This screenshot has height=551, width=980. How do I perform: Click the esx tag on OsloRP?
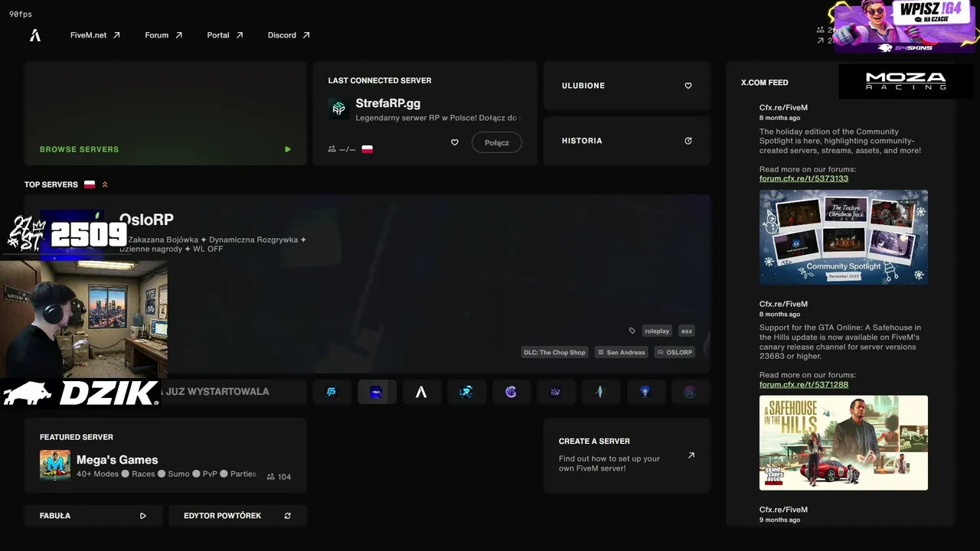click(x=687, y=331)
